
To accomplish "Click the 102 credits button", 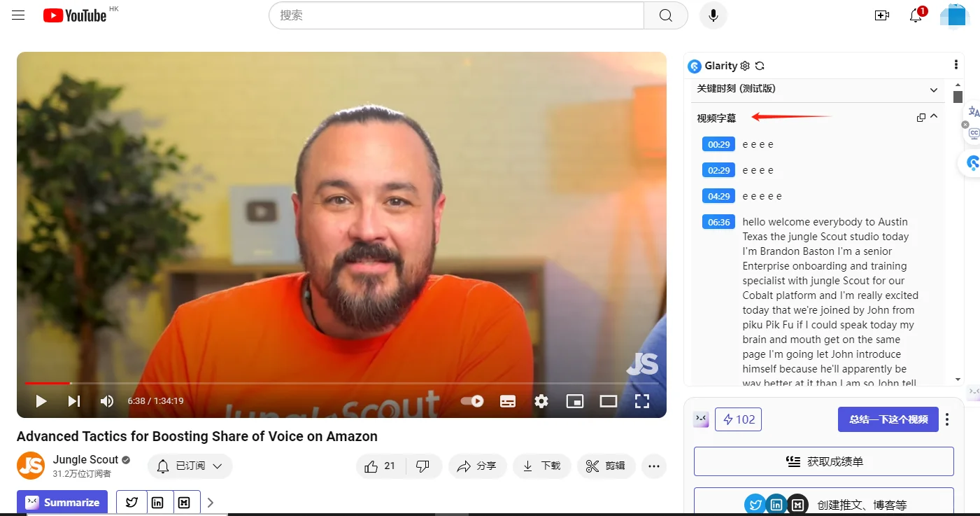I will pos(738,419).
